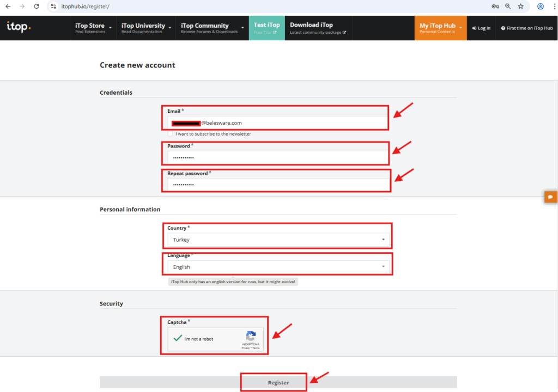Image resolution: width=558 pixels, height=392 pixels.
Task: Click the password key icon in address bar
Action: pyautogui.click(x=495, y=7)
